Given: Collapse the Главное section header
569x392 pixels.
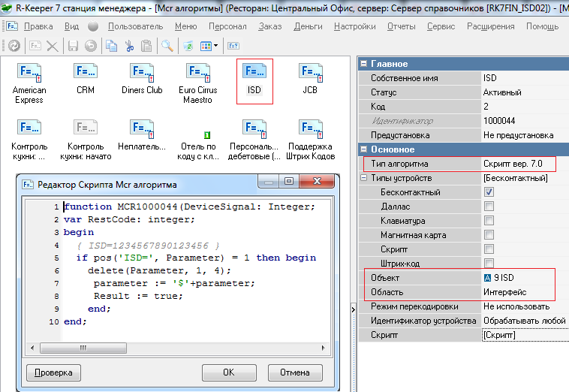Looking at the screenshot, I should point(365,64).
